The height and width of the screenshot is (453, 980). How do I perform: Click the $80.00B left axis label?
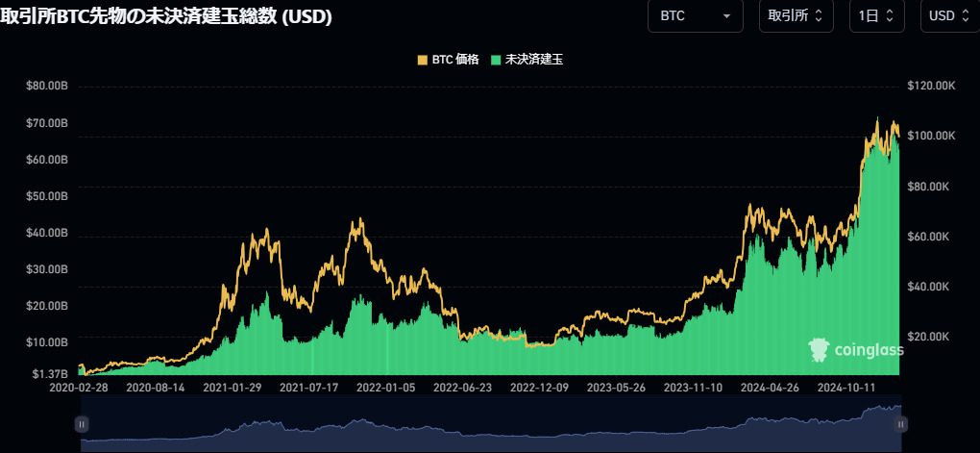pyautogui.click(x=47, y=87)
